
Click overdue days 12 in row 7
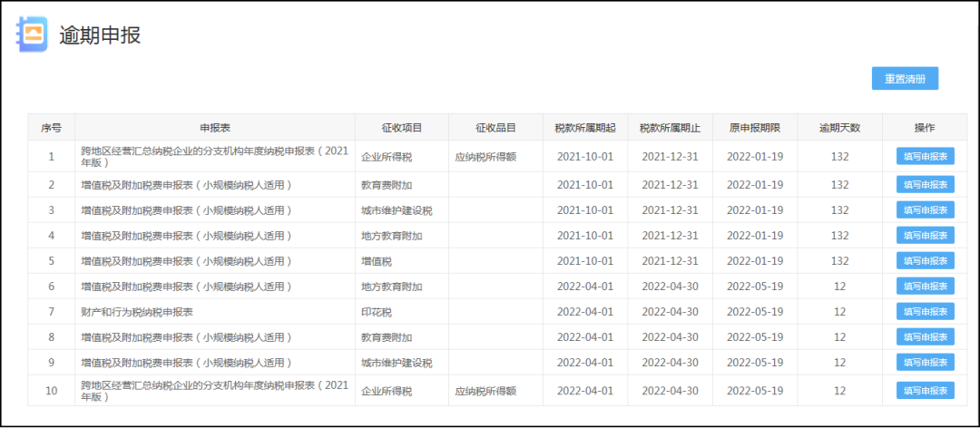(840, 312)
